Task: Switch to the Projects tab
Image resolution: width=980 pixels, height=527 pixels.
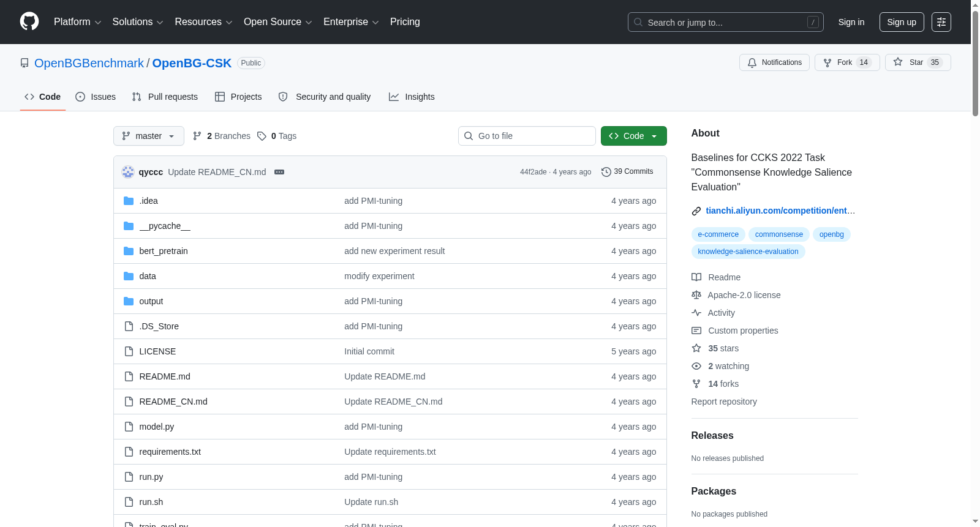Action: pyautogui.click(x=238, y=97)
